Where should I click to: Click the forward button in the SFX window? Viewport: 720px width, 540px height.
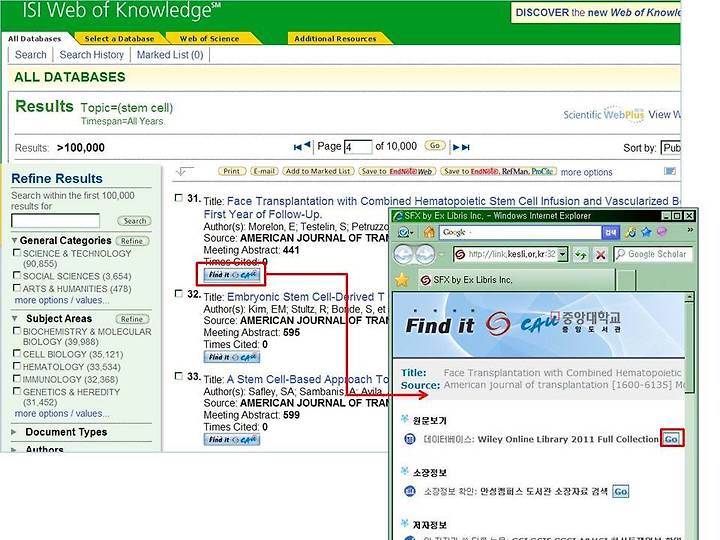tap(425, 253)
